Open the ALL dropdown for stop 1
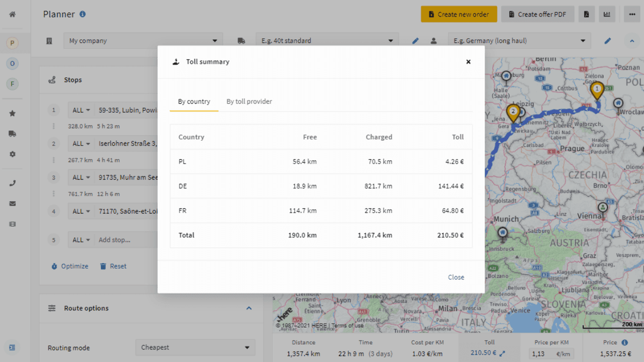Image resolution: width=644 pixels, height=362 pixels. [x=80, y=109]
